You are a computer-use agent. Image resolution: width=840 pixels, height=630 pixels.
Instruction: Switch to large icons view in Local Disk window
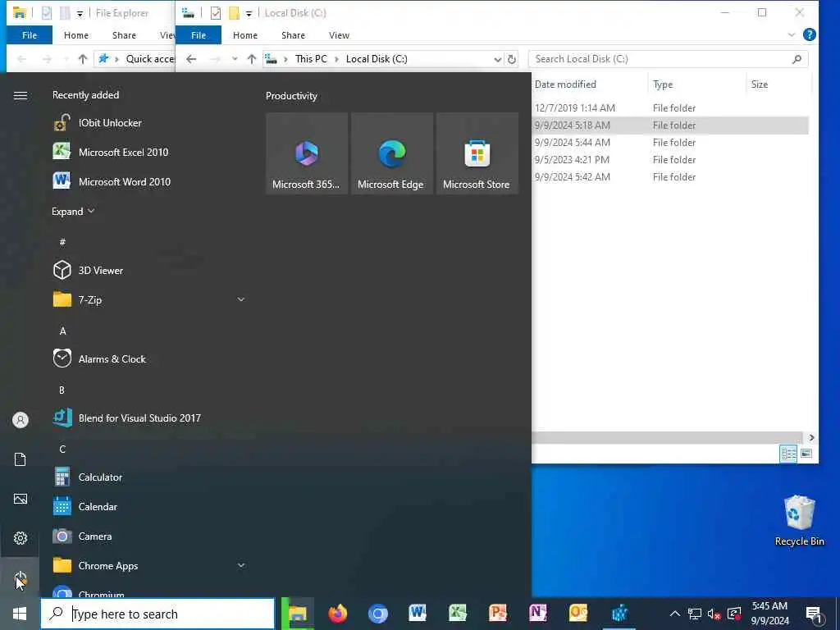pyautogui.click(x=806, y=454)
